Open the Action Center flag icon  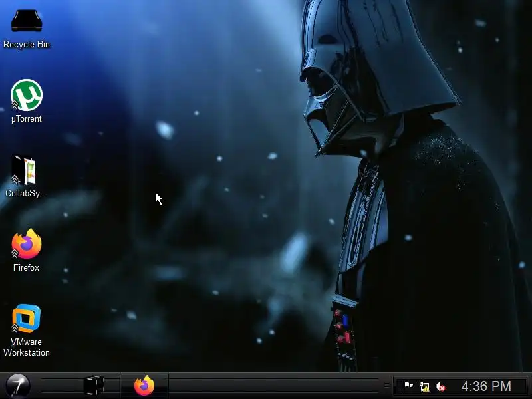point(408,386)
